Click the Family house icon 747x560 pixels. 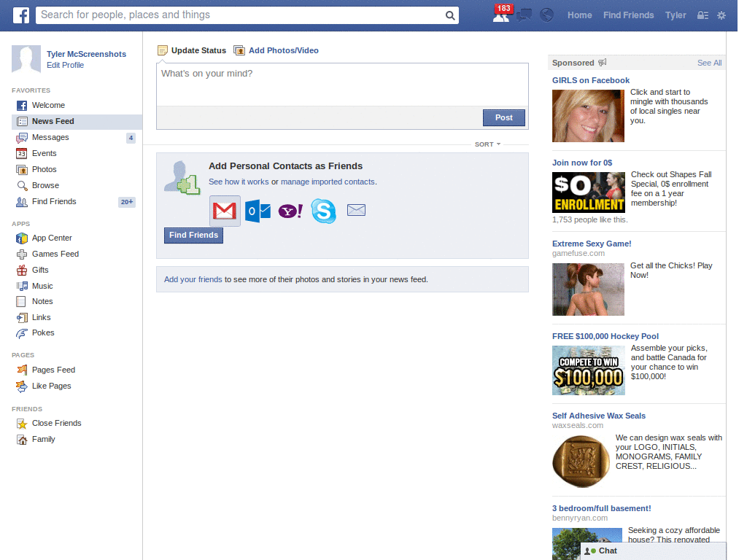pos(22,440)
